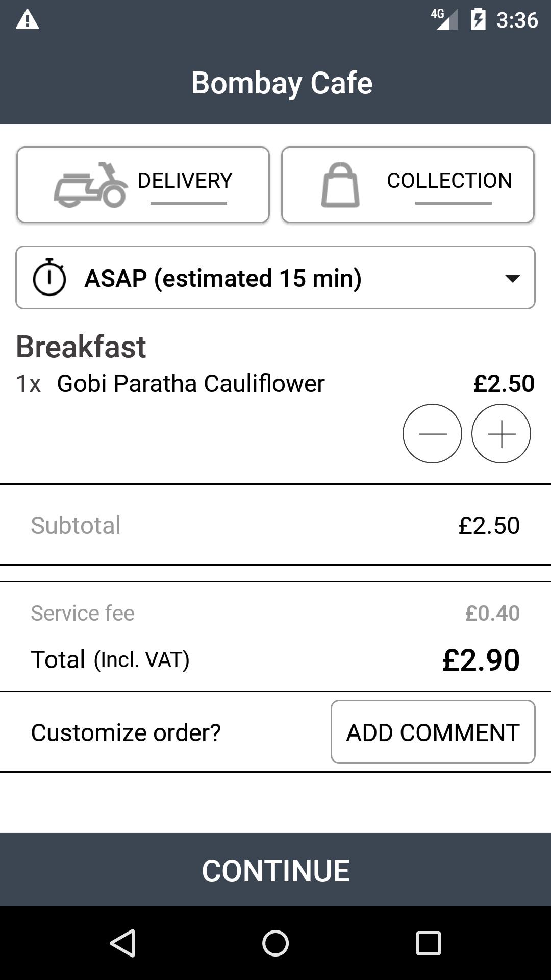Tap the Android back navigation icon
The image size is (551, 980).
click(123, 943)
